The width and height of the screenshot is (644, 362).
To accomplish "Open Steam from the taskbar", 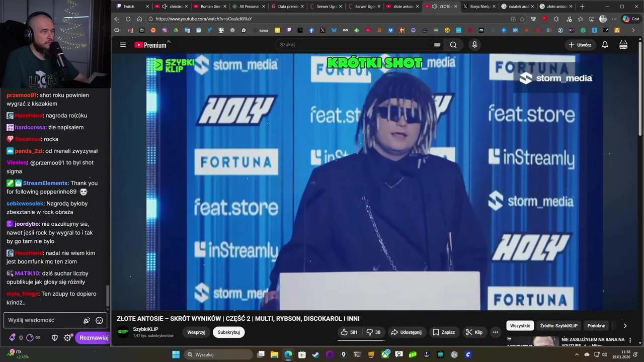I will tap(315, 354).
